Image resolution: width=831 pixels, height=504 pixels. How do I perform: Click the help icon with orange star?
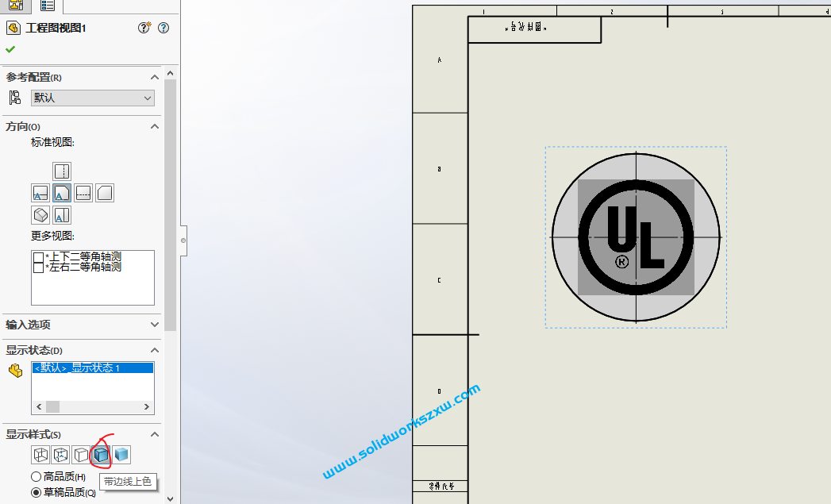(144, 28)
